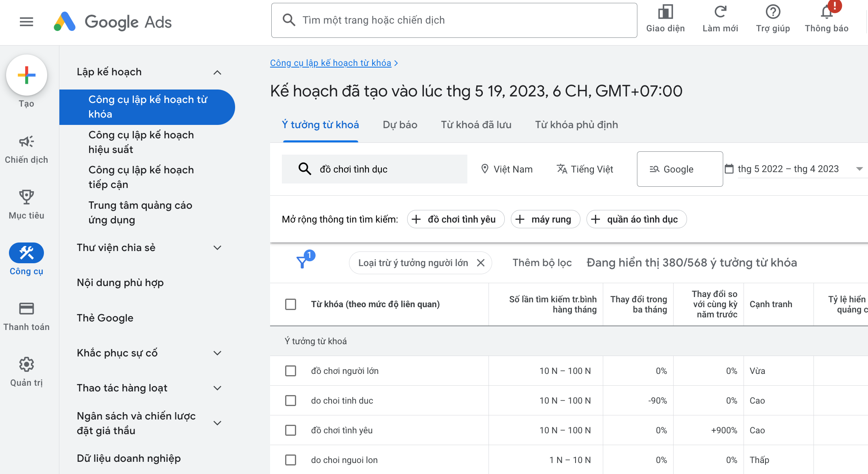The height and width of the screenshot is (474, 868).
Task: Open Thông báo notification bell
Action: click(826, 12)
